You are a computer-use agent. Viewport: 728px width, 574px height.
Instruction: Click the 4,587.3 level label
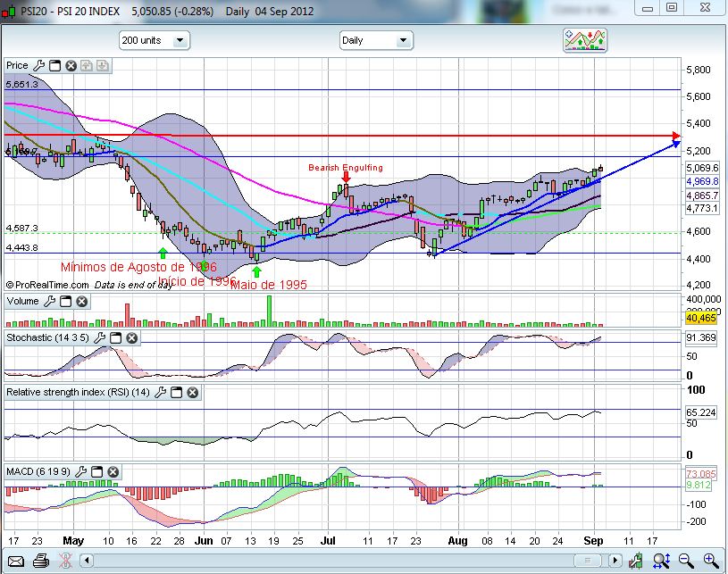tap(21, 229)
